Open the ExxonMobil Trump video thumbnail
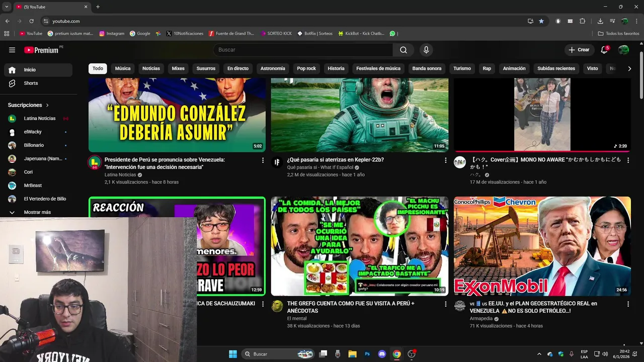 (542, 246)
